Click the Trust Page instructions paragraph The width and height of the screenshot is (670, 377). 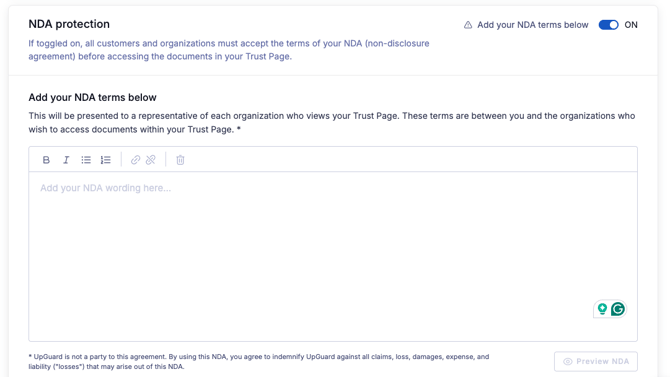pos(332,123)
